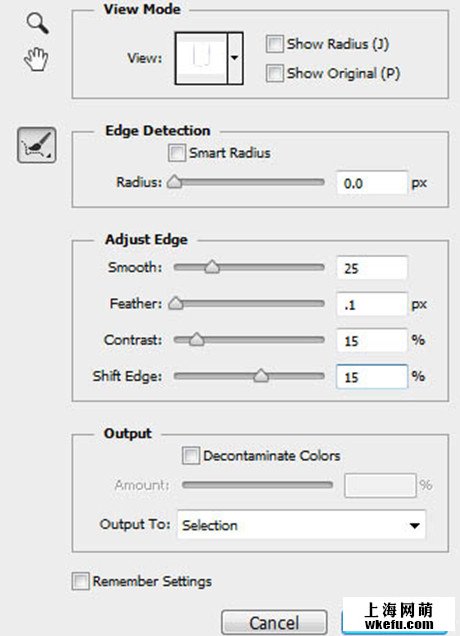Select the Hand pan tool
Screen dimensions: 460x636
pos(36,59)
